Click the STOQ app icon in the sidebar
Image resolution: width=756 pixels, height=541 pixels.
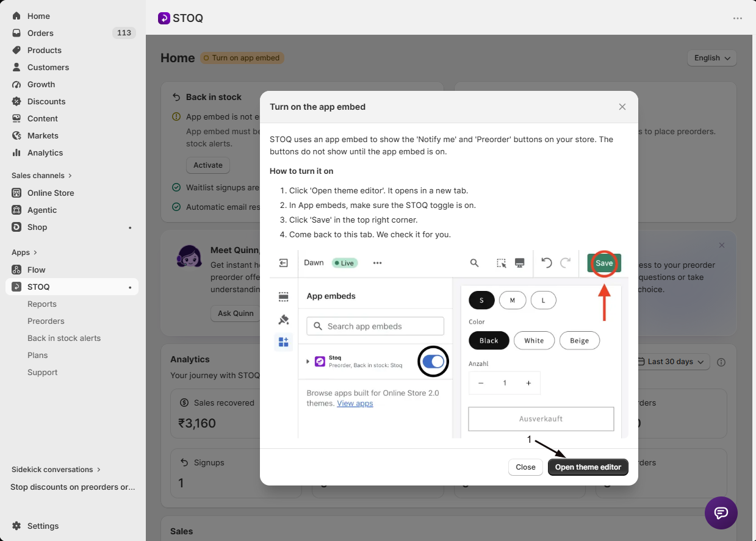[x=16, y=287]
